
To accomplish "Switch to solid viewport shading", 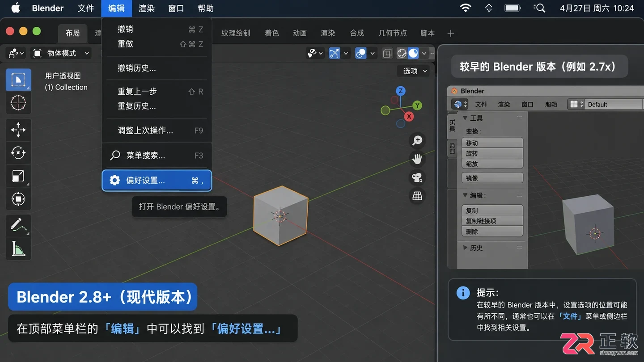I will (x=414, y=53).
